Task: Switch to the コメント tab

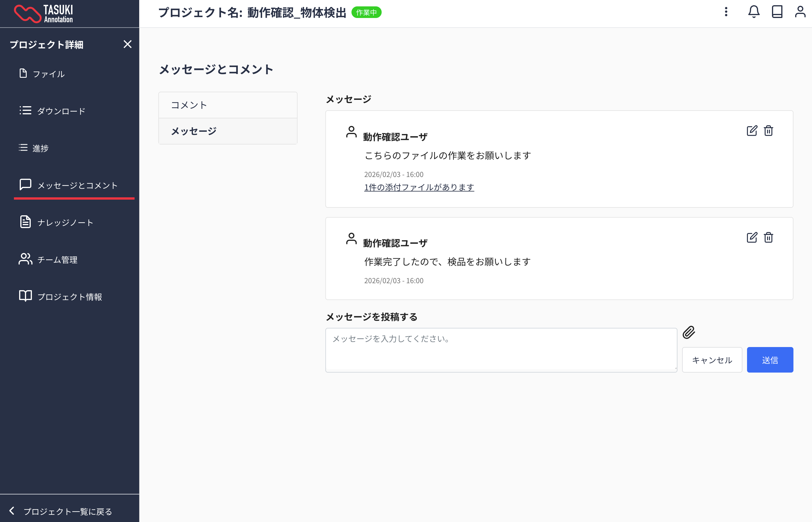Action: coord(189,105)
